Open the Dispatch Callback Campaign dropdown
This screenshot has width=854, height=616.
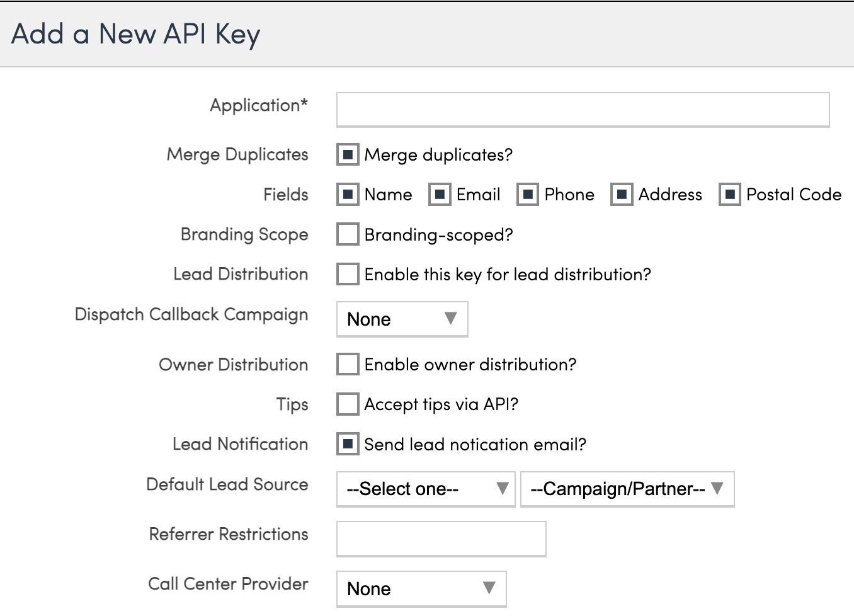click(x=402, y=319)
